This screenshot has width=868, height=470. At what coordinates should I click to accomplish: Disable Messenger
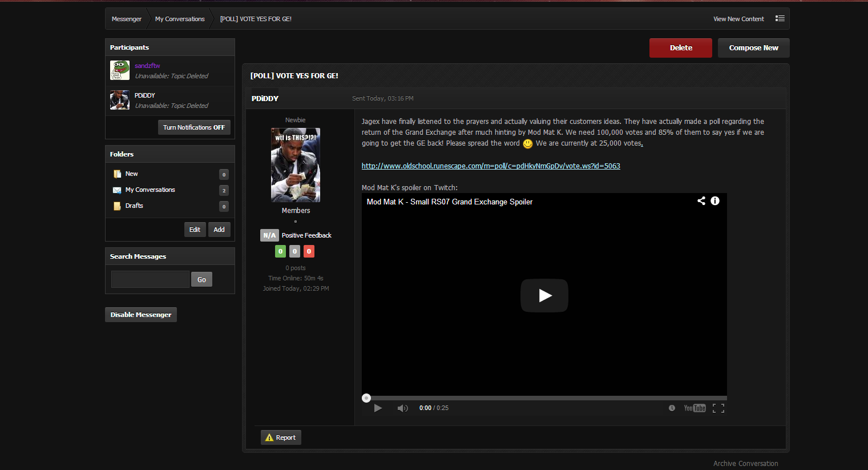pyautogui.click(x=141, y=315)
